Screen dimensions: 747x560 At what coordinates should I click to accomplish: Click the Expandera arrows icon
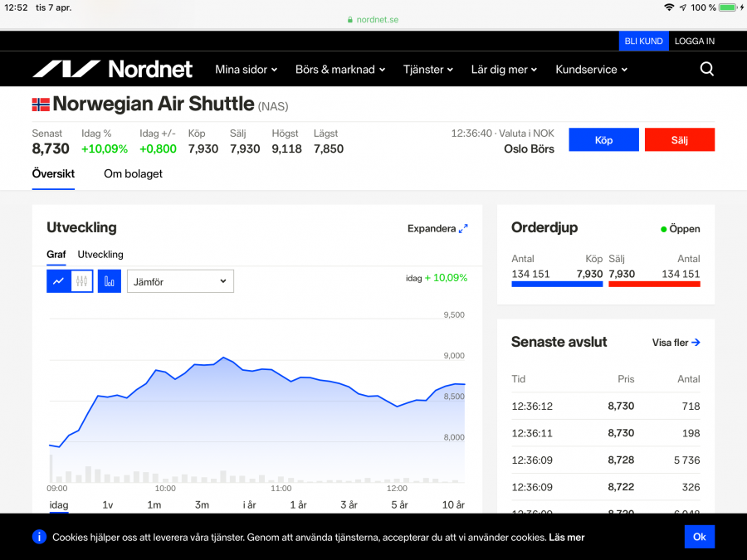click(x=463, y=228)
